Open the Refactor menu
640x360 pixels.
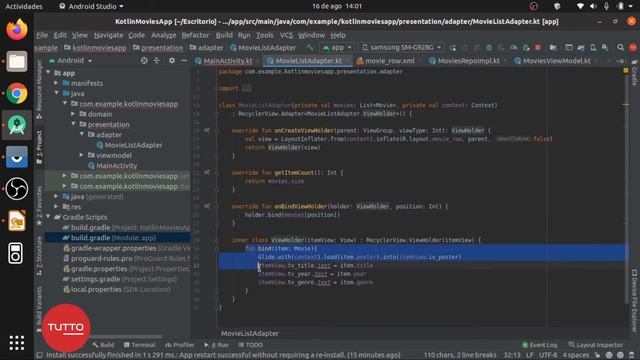coord(195,35)
